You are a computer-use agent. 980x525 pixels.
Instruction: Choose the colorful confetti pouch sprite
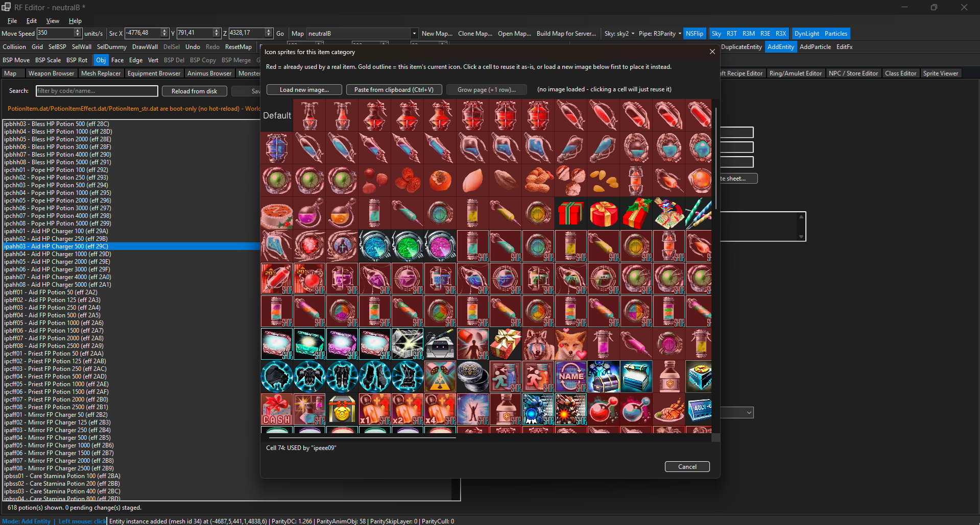[x=669, y=213]
